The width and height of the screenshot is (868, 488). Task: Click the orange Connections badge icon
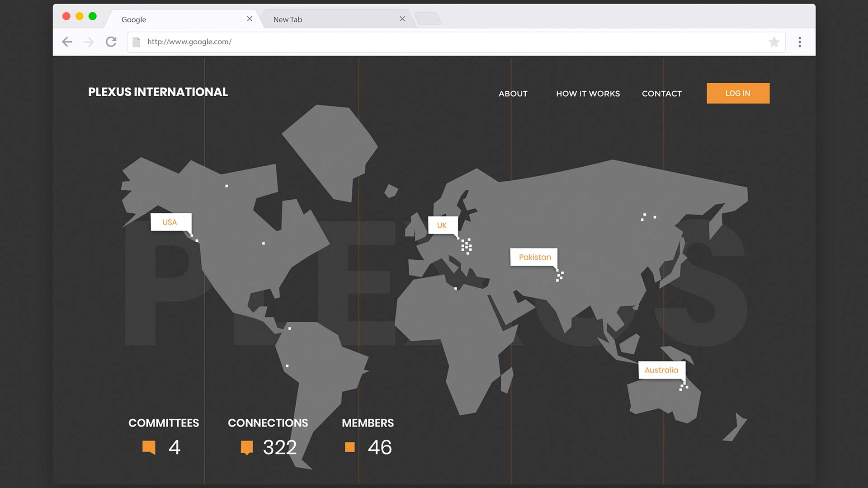[246, 447]
